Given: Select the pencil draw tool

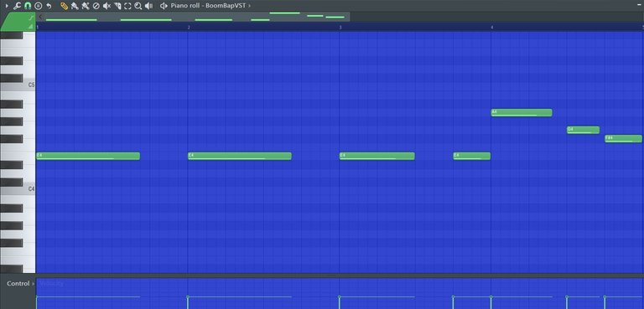Looking at the screenshot, I should (64, 6).
